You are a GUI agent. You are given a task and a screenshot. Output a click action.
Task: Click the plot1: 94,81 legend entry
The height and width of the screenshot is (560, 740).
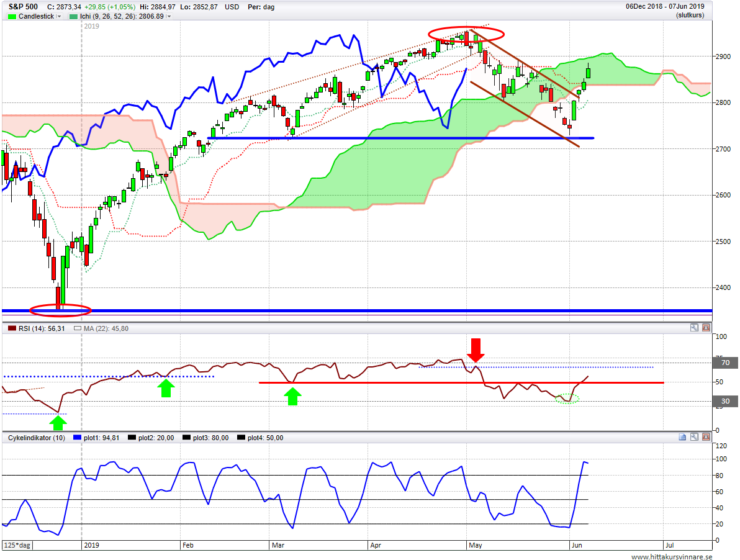coord(101,438)
